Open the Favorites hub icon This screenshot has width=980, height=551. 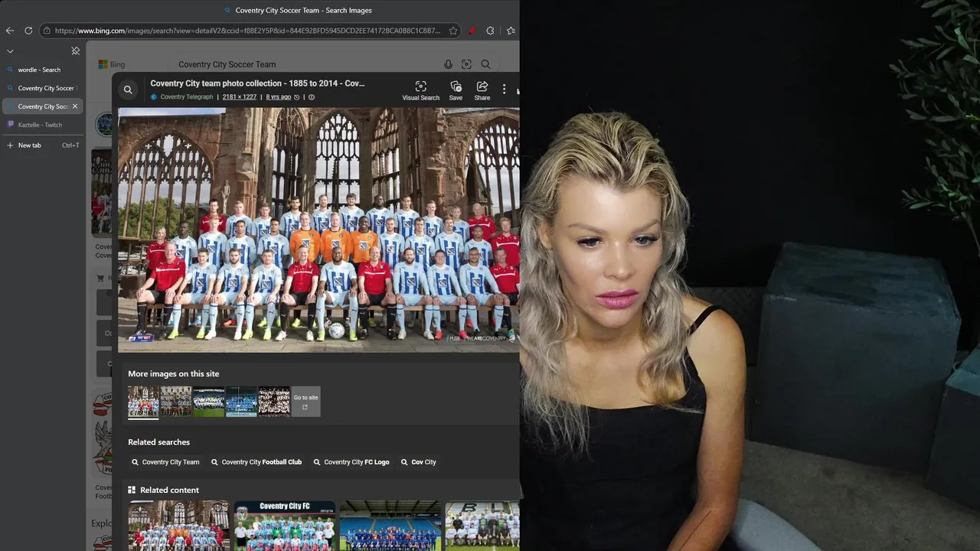coord(511,31)
